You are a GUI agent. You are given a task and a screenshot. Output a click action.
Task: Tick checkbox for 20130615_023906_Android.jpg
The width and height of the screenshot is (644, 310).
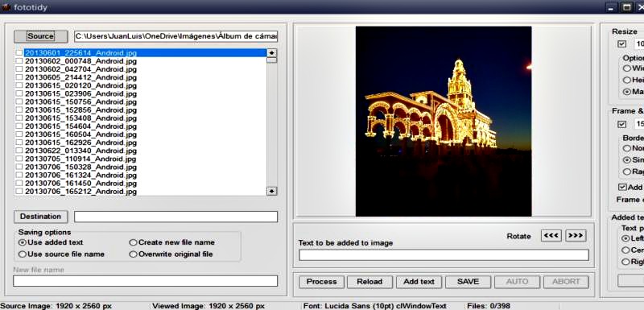pyautogui.click(x=19, y=93)
